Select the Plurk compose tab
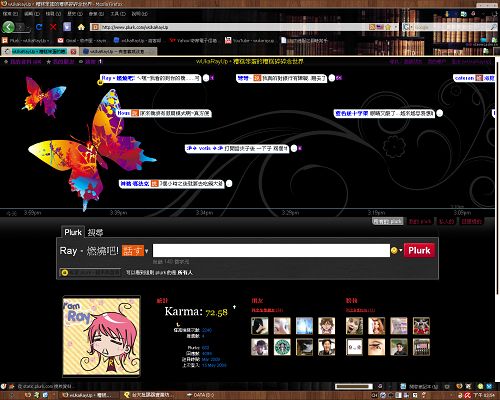This screenshot has height=400, width=500. (73, 232)
